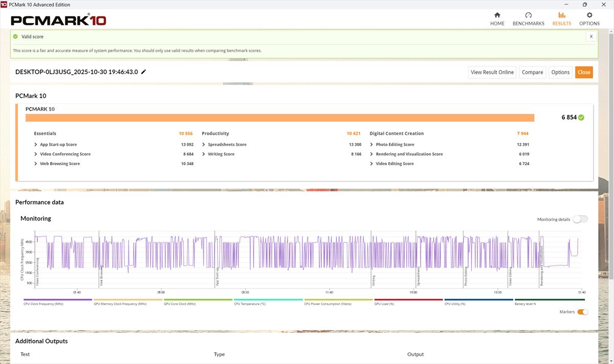
Task: Open the Options gear icon
Action: pyautogui.click(x=589, y=15)
